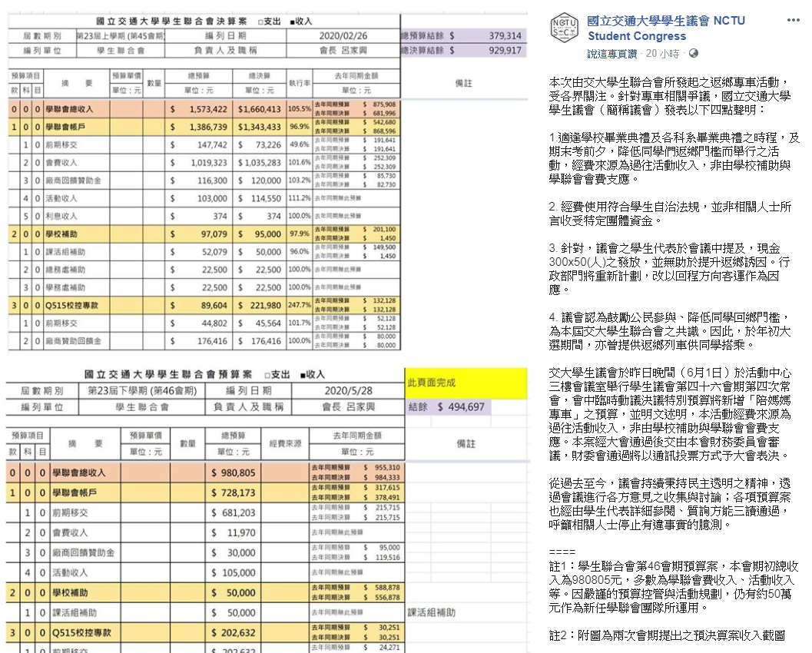Click the 總務處補助 row label
812x653 pixels.
pos(65,270)
